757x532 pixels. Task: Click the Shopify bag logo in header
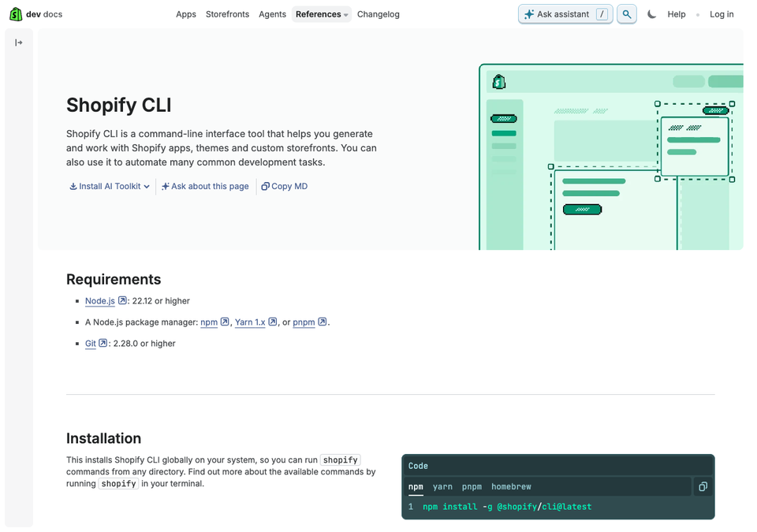click(16, 14)
